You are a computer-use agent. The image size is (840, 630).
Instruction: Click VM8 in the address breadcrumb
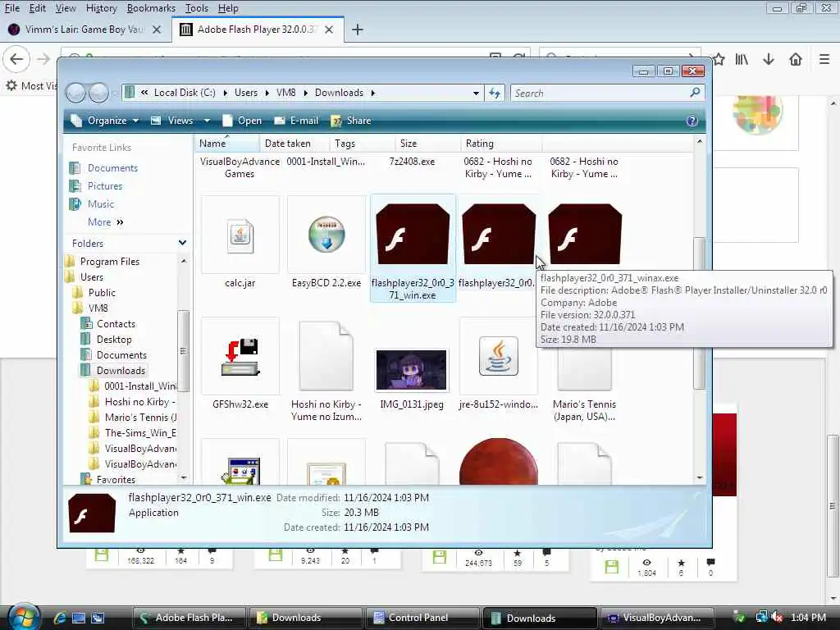pos(286,93)
